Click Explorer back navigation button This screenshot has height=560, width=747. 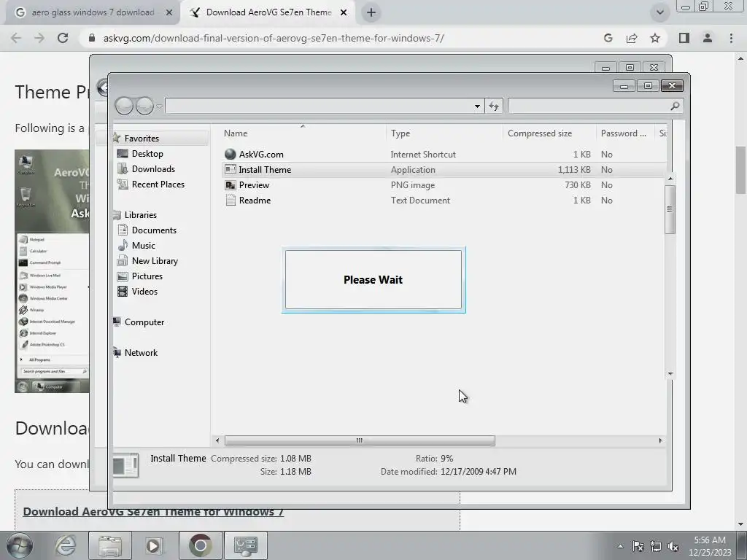pyautogui.click(x=124, y=106)
